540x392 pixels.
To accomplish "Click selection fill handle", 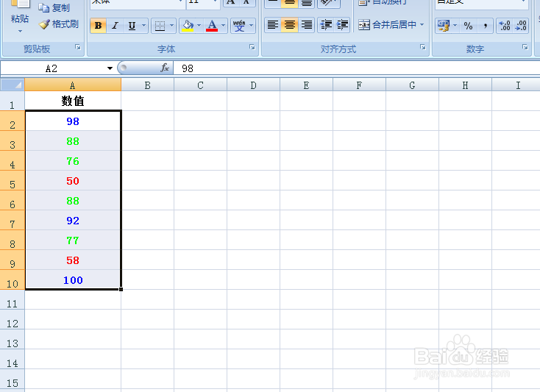I will (121, 290).
